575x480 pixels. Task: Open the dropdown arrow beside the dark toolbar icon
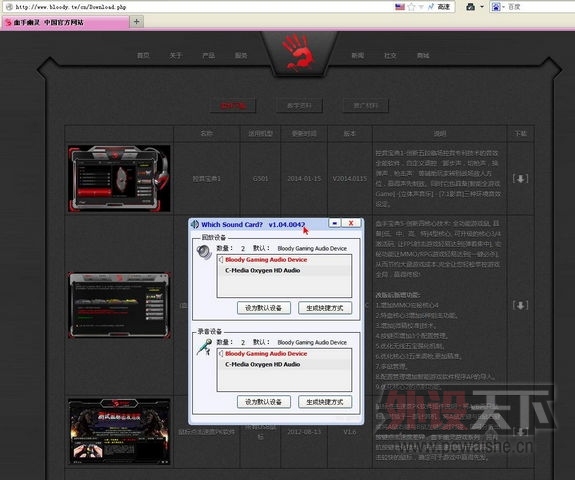(482, 7)
